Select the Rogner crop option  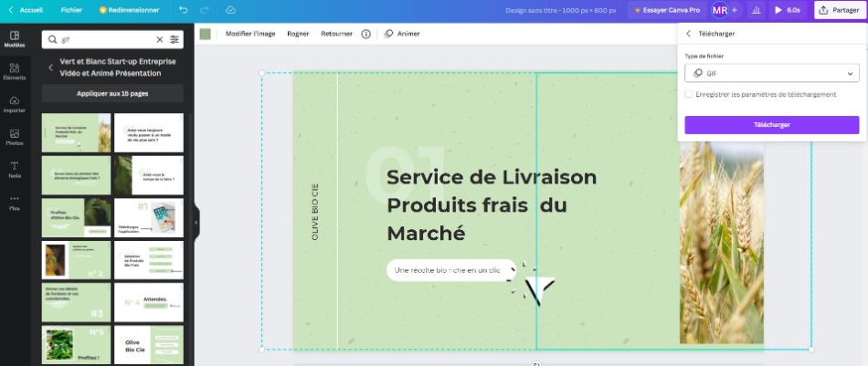(298, 34)
